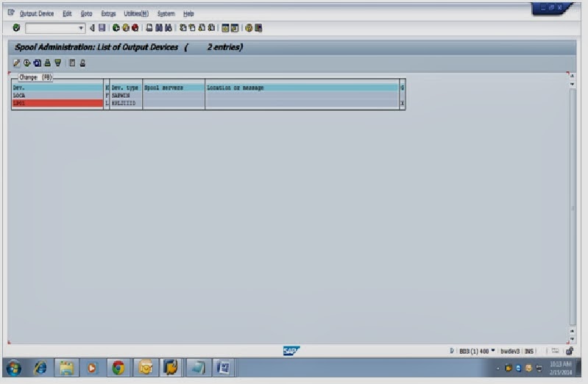Open Microsoft Word from the taskbar
Viewport: 588px width, 384px height.
coord(223,368)
